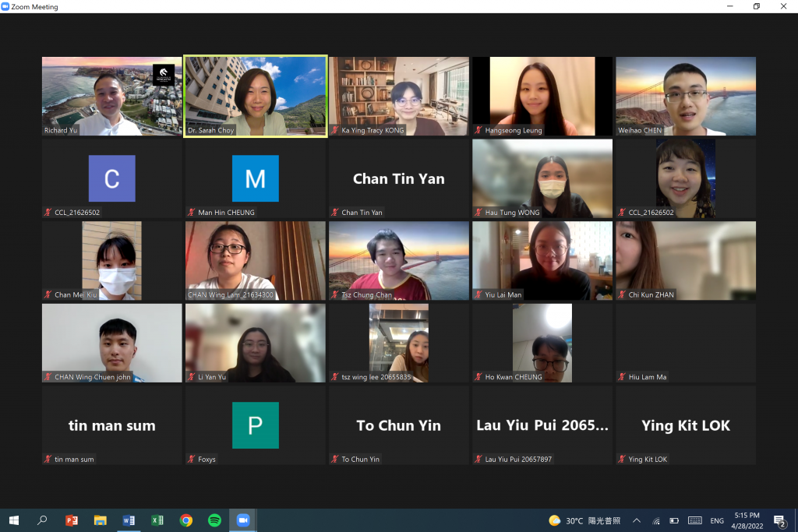Click muted mic icon beside Man Hin CHEUNG
Viewport: 798px width, 532px height.
click(x=192, y=212)
